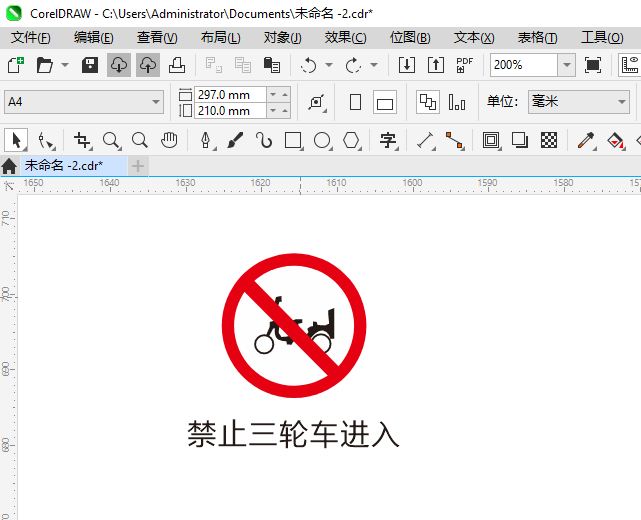Image resolution: width=641 pixels, height=520 pixels.
Task: Open the 位图(B) menu
Action: pyautogui.click(x=410, y=38)
